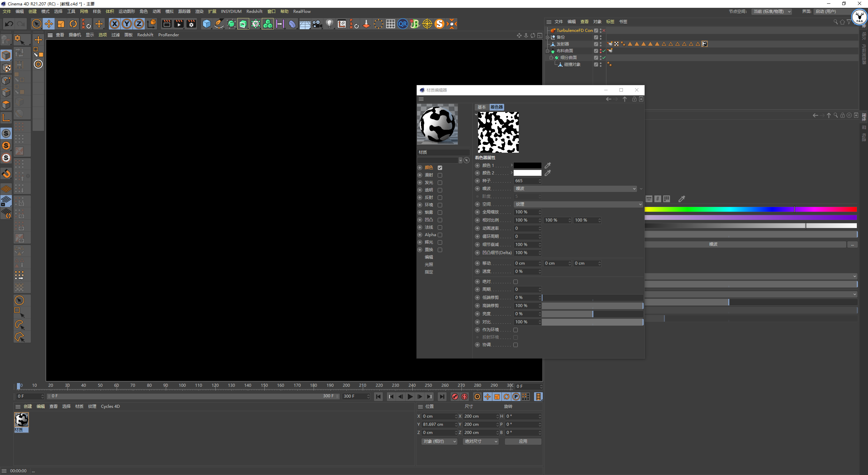This screenshot has height=475, width=868.
Task: Toggle X axis lock icon
Action: click(x=115, y=24)
